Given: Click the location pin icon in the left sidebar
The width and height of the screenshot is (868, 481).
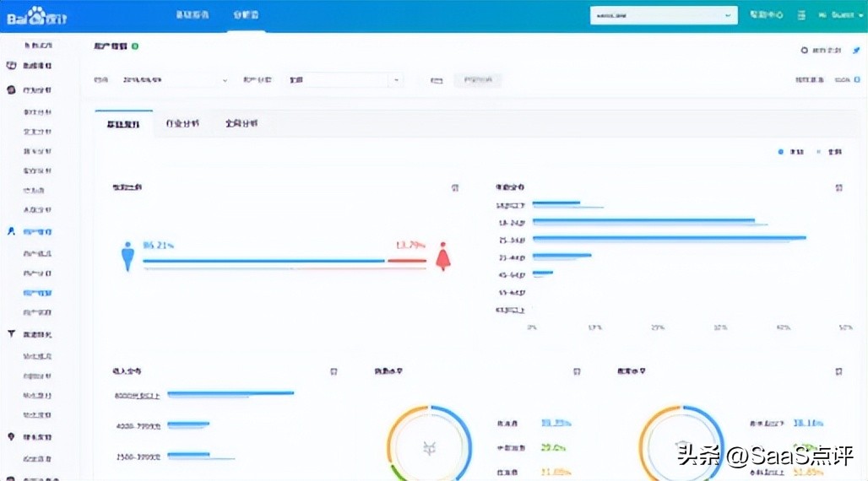Looking at the screenshot, I should tap(11, 437).
